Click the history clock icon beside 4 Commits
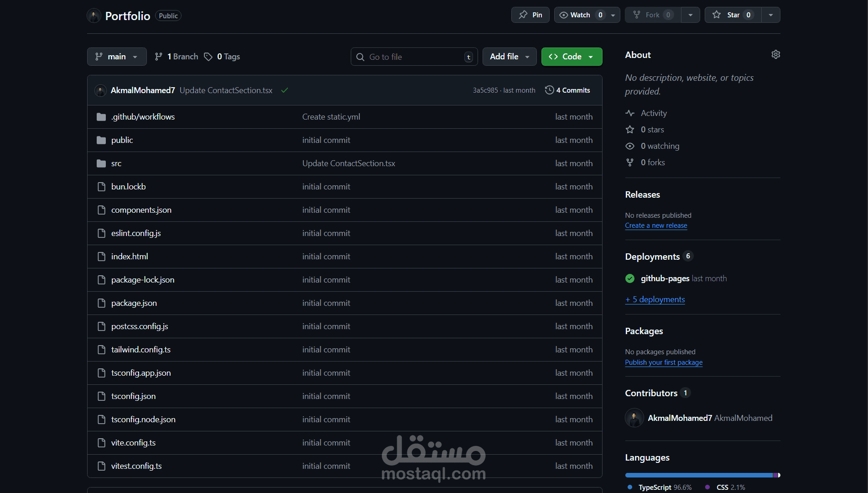The width and height of the screenshot is (868, 493). [x=549, y=90]
